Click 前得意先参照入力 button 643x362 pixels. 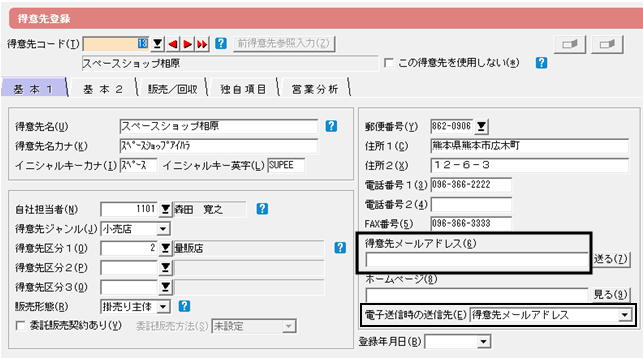coord(284,43)
